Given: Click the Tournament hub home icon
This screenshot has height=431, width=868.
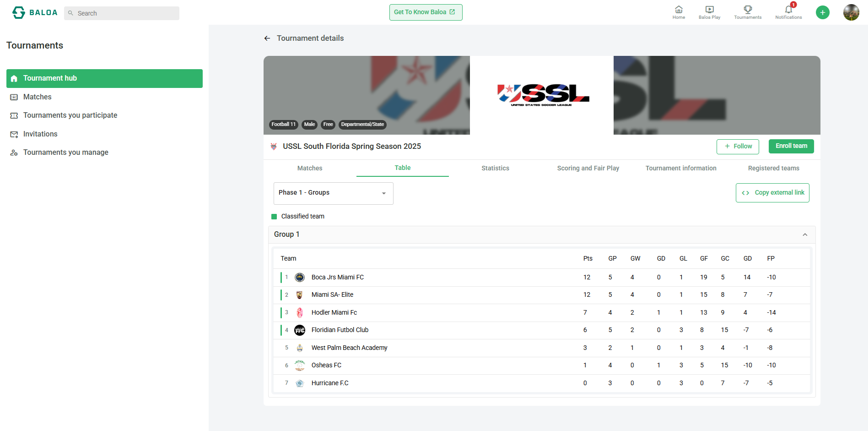Looking at the screenshot, I should [14, 78].
